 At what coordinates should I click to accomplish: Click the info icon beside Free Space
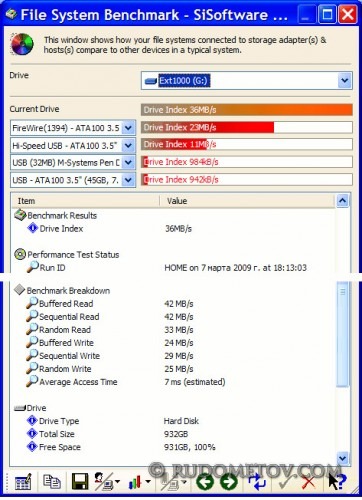pyautogui.click(x=32, y=446)
